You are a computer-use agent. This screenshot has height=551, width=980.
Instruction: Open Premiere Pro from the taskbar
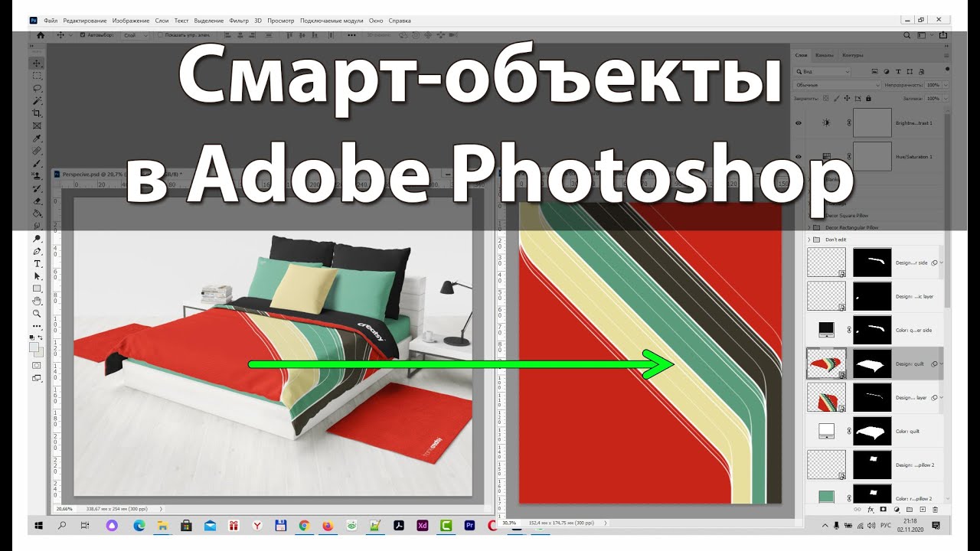point(469,525)
